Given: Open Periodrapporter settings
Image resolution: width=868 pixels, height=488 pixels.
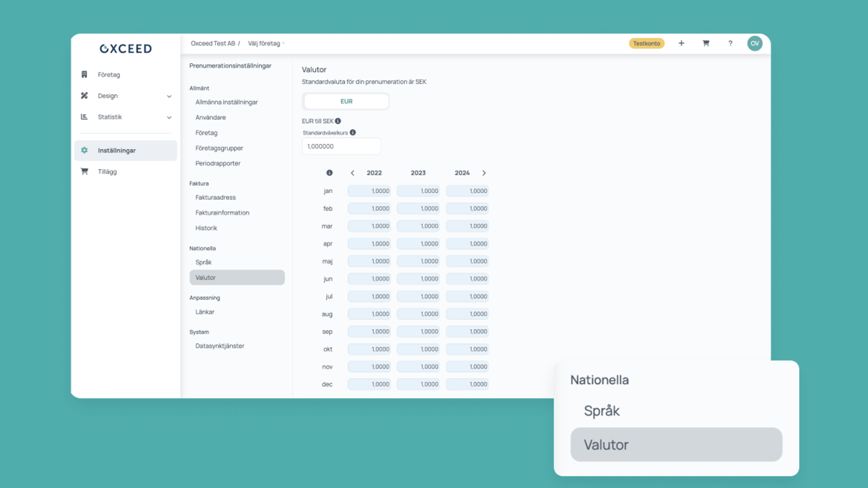Looking at the screenshot, I should [x=218, y=163].
